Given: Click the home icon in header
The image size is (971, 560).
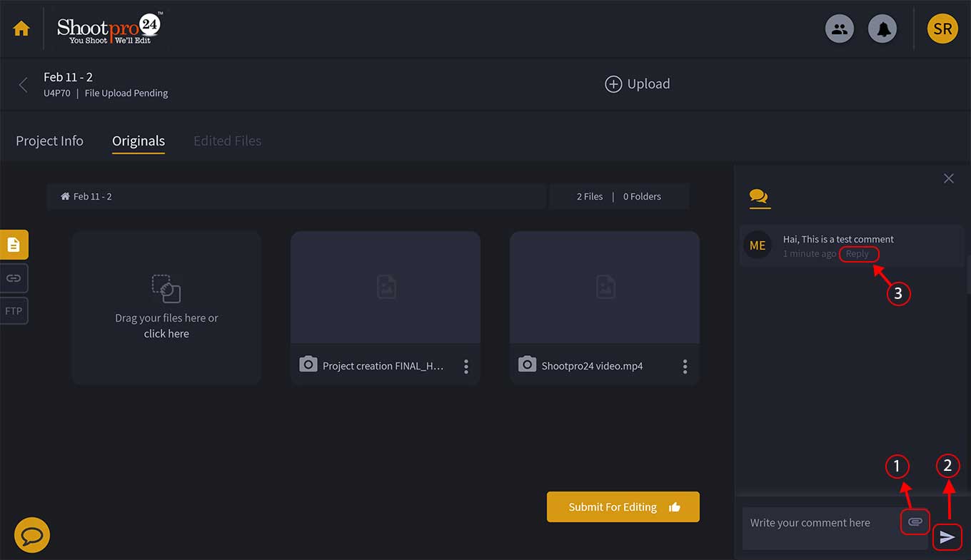Looking at the screenshot, I should point(21,29).
